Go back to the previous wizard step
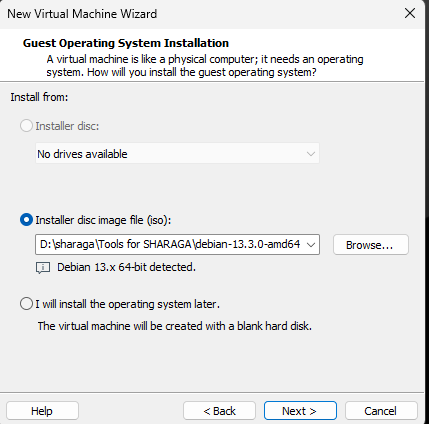The width and height of the screenshot is (429, 424). point(219,411)
